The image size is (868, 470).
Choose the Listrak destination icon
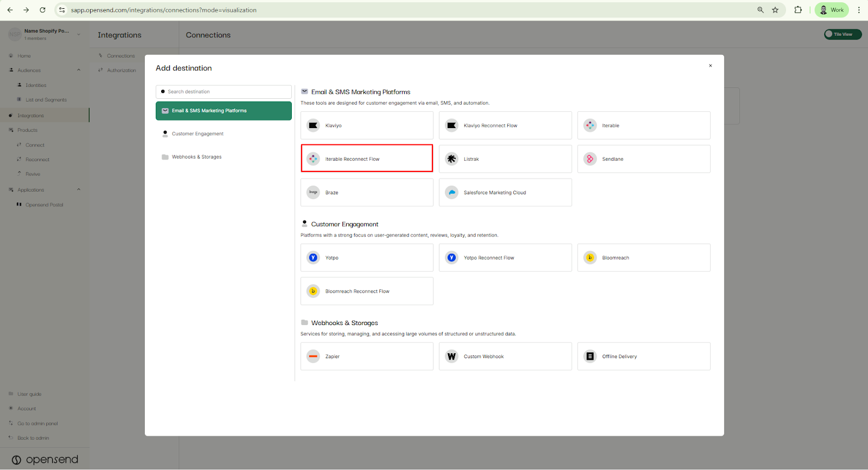point(451,159)
